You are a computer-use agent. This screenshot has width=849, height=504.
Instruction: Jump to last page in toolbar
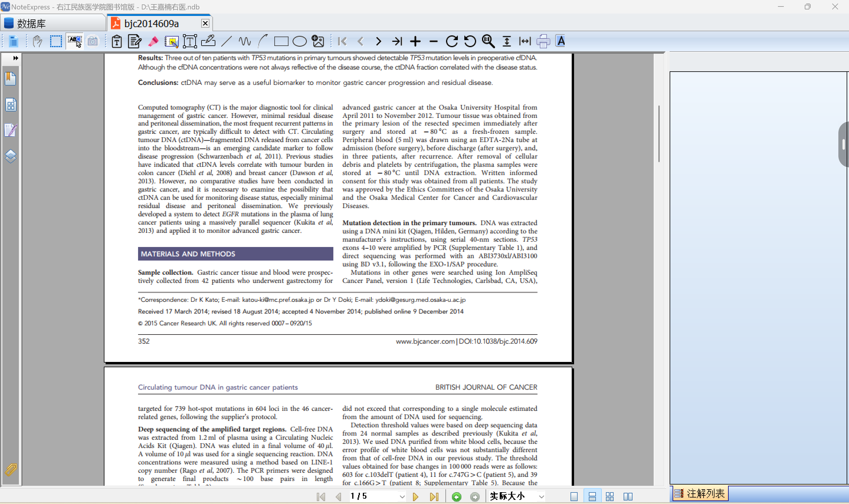[397, 42]
